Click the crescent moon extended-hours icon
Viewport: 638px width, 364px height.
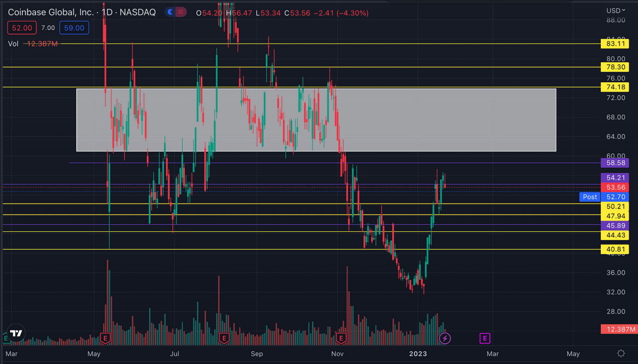tap(170, 12)
